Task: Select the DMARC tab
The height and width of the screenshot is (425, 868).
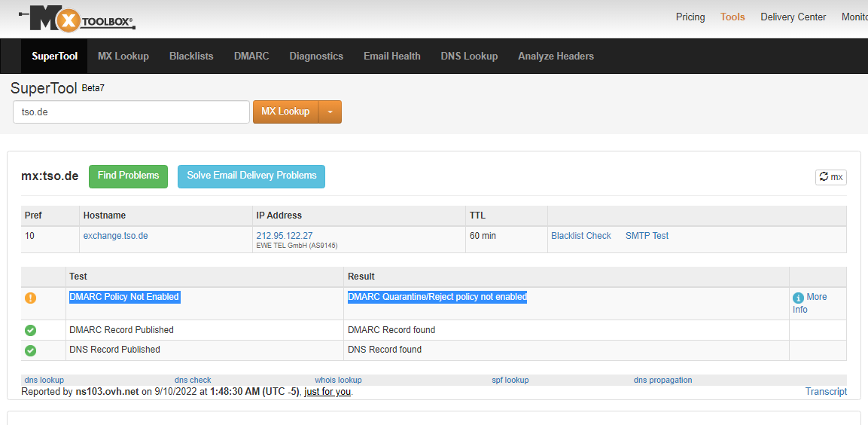Action: [251, 56]
